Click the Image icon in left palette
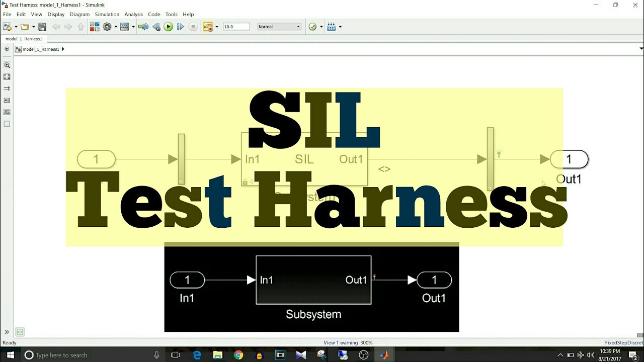Image resolution: width=644 pixels, height=362 pixels. [x=7, y=112]
